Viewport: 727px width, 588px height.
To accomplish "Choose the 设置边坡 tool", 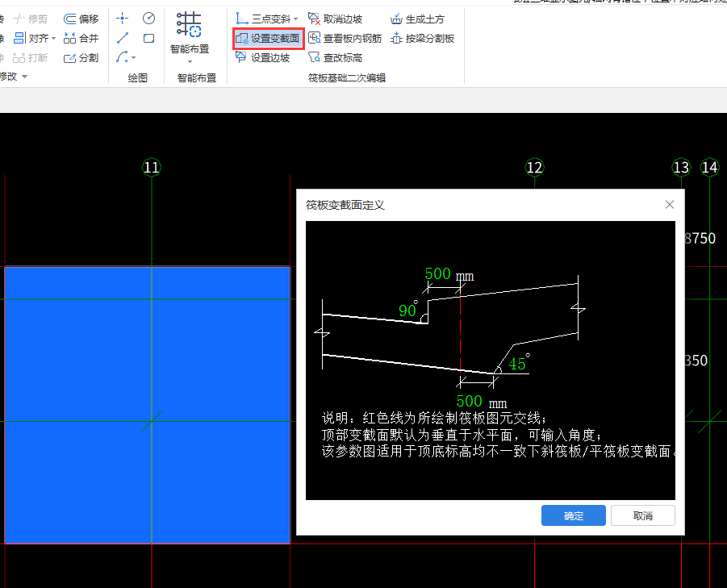I will point(262,57).
